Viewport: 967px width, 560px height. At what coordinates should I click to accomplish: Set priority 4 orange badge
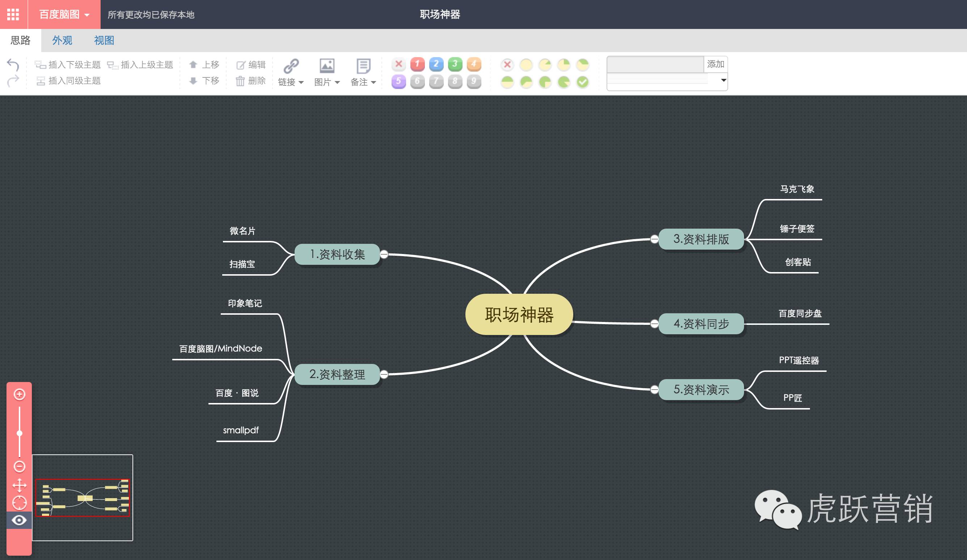[x=474, y=64]
